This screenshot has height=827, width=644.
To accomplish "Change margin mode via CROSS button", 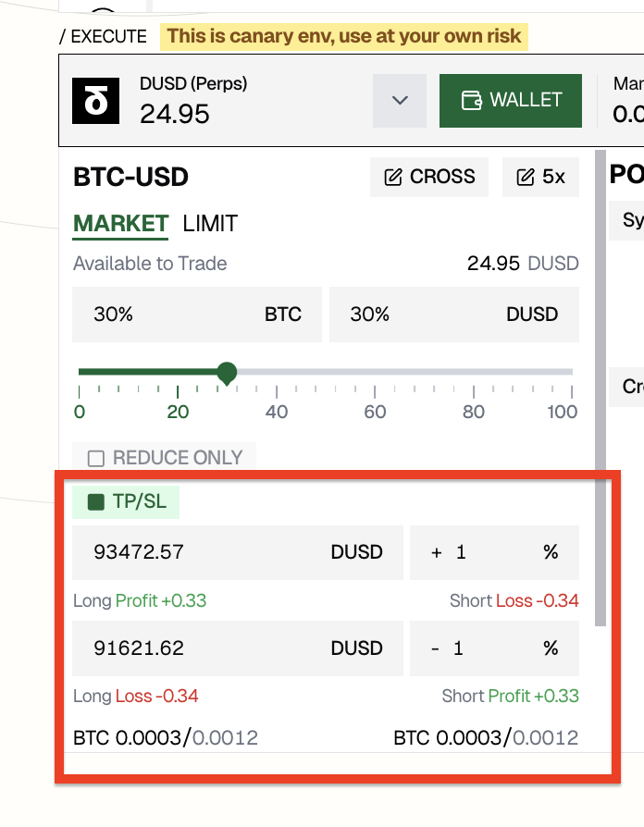I will (429, 177).
